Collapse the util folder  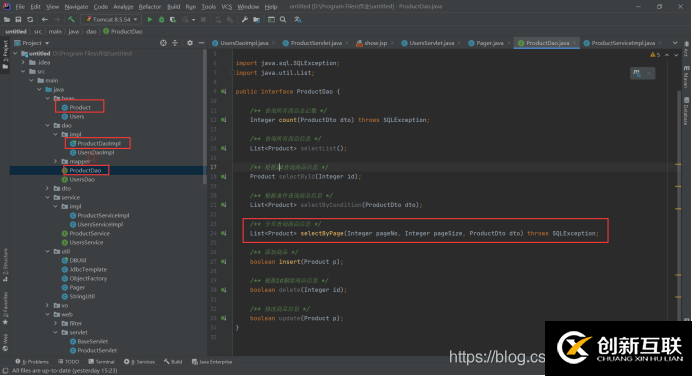tap(48, 252)
